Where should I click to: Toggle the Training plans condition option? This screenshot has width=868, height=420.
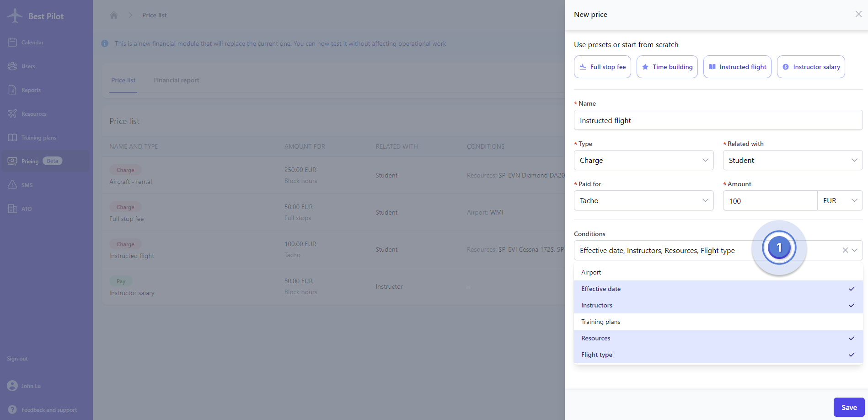click(x=718, y=322)
